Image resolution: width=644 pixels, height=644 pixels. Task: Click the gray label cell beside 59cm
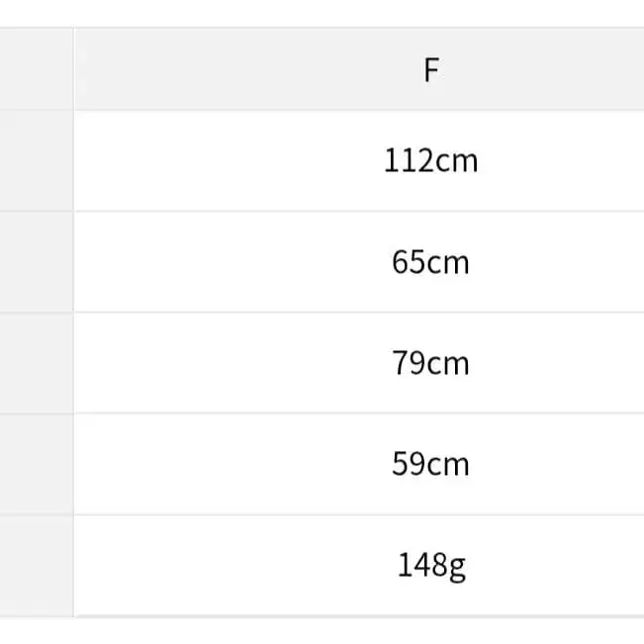(x=36, y=464)
